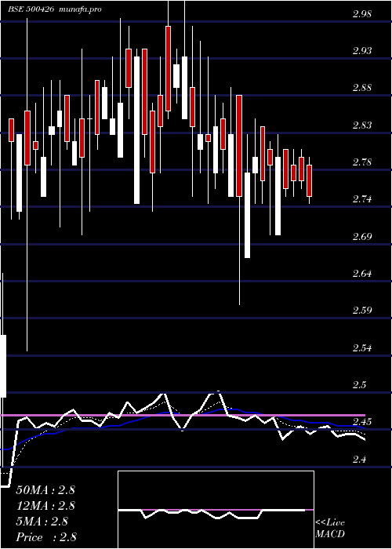Click the 2.69 price axis label

pos(362,237)
